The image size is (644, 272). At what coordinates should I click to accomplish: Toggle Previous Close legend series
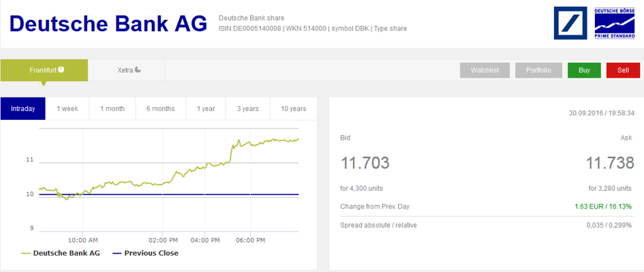click(x=145, y=253)
